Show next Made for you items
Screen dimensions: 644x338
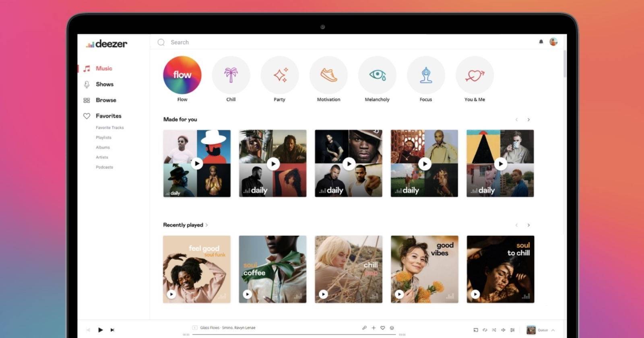tap(528, 120)
